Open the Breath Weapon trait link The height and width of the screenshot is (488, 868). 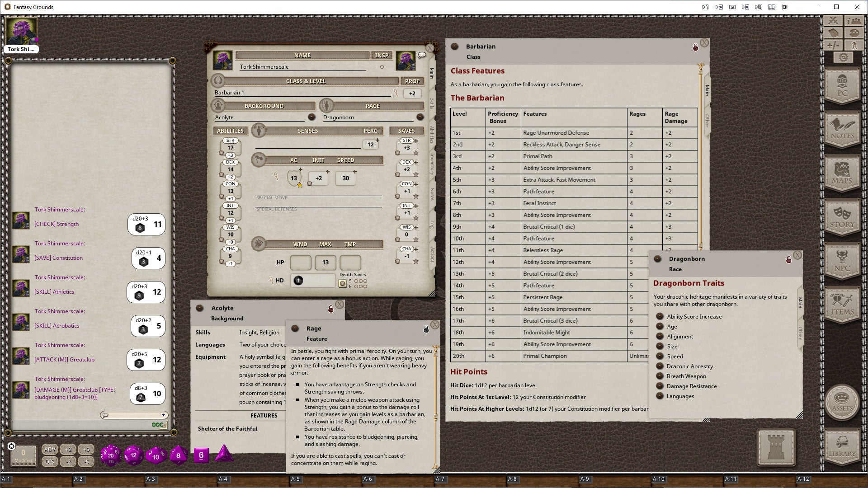click(686, 376)
